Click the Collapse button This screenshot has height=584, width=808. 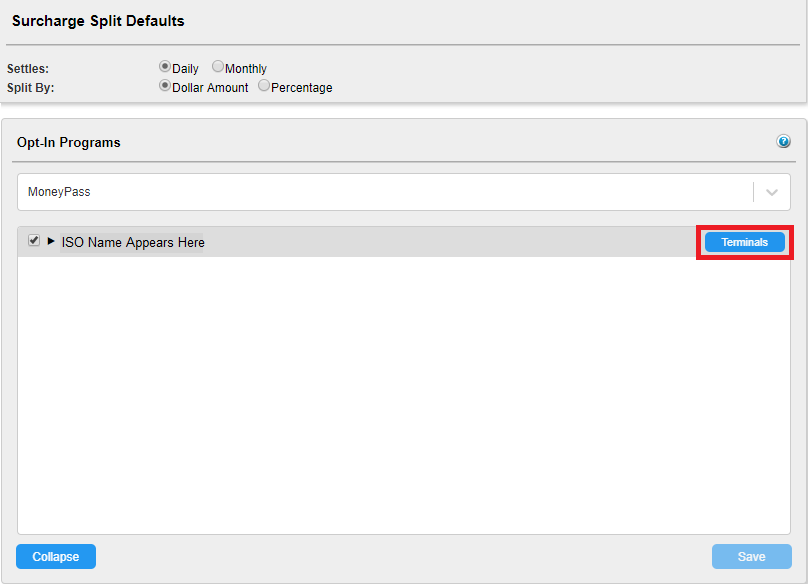pyautogui.click(x=56, y=556)
